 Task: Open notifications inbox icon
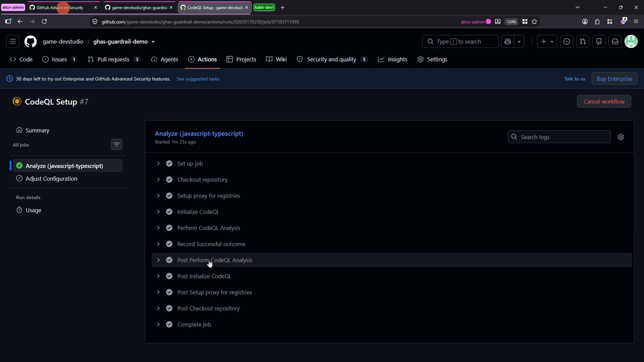click(x=615, y=42)
